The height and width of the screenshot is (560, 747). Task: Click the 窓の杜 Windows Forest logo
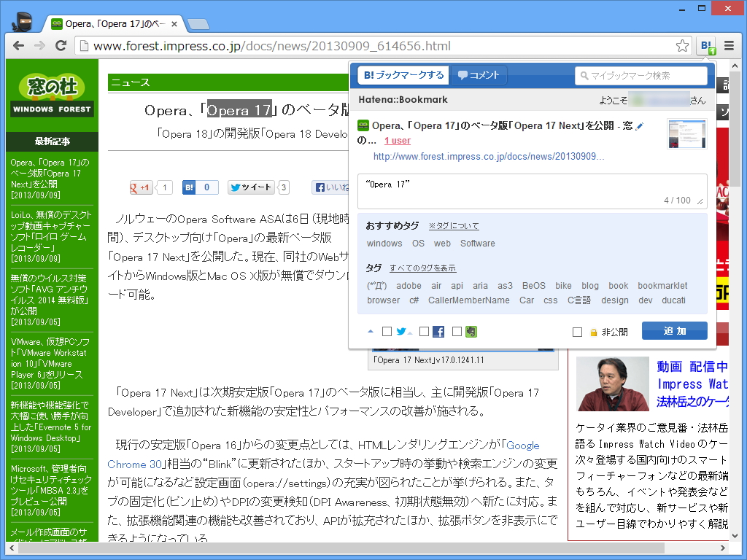point(52,94)
